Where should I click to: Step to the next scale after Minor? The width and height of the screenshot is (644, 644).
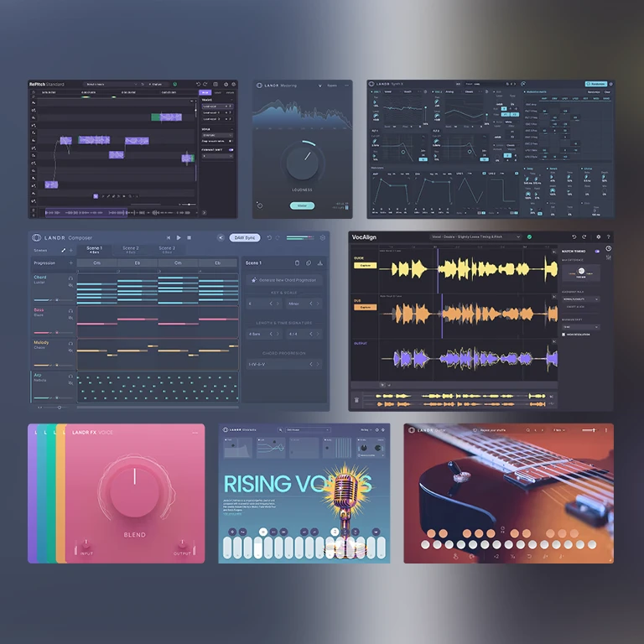pyautogui.click(x=318, y=304)
